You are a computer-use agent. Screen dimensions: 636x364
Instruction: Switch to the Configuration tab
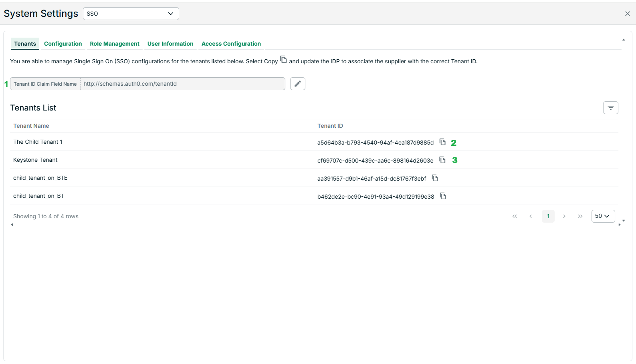(x=63, y=44)
